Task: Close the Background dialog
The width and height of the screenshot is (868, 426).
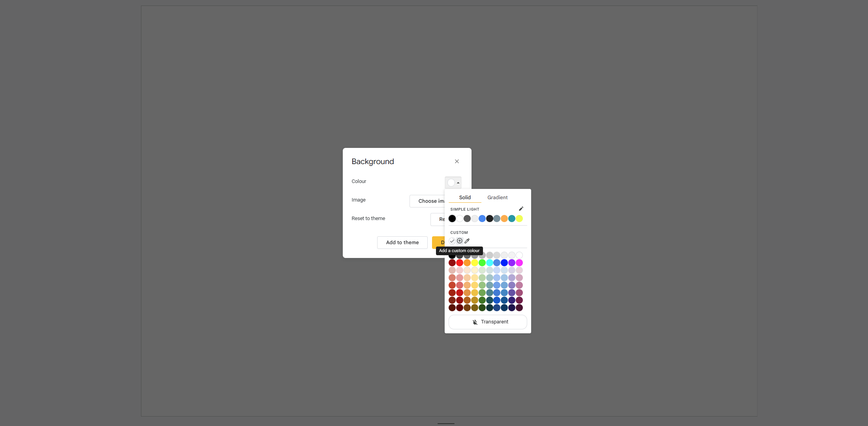Action: pos(457,161)
